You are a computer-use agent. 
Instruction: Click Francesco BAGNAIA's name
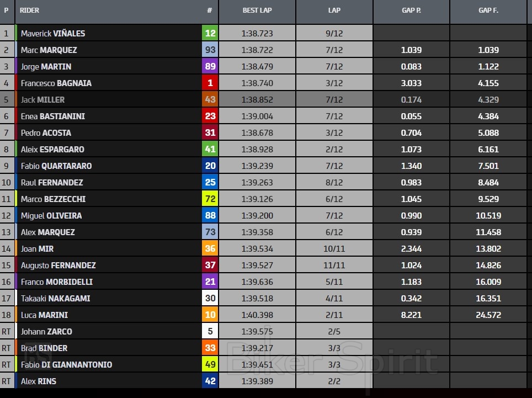tap(56, 83)
